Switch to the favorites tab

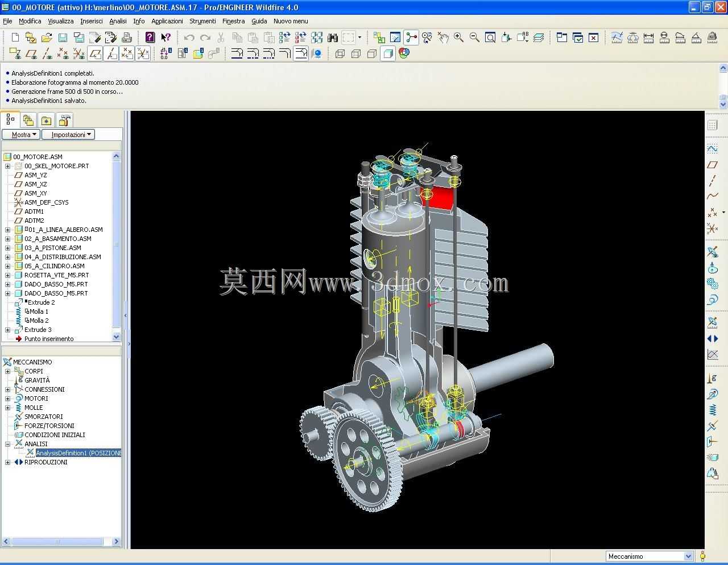pyautogui.click(x=47, y=120)
